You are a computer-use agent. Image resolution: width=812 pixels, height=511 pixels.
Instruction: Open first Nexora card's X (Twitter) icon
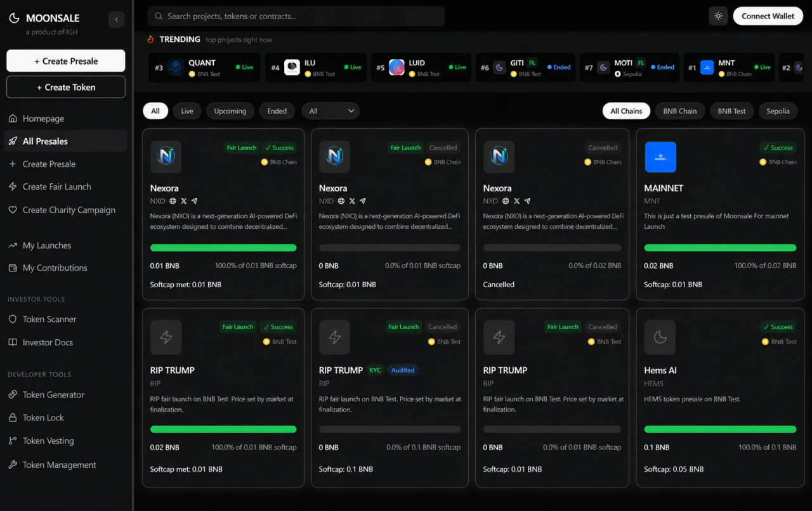coord(183,201)
